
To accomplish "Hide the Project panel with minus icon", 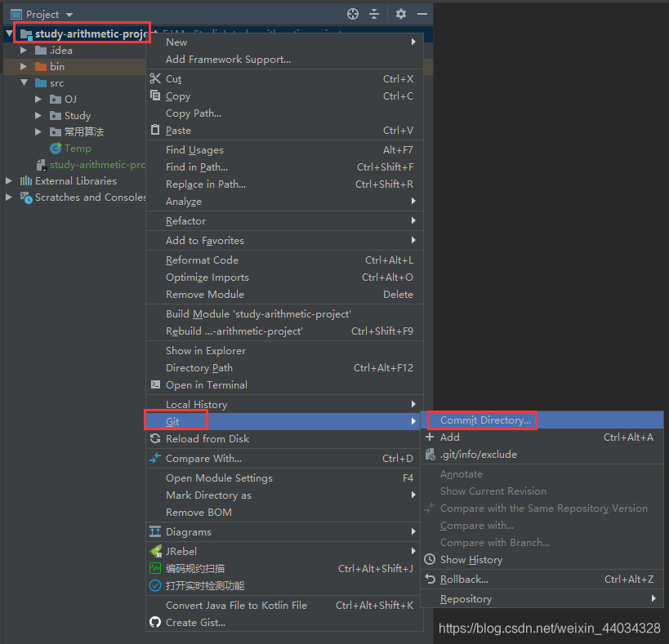I will point(422,14).
